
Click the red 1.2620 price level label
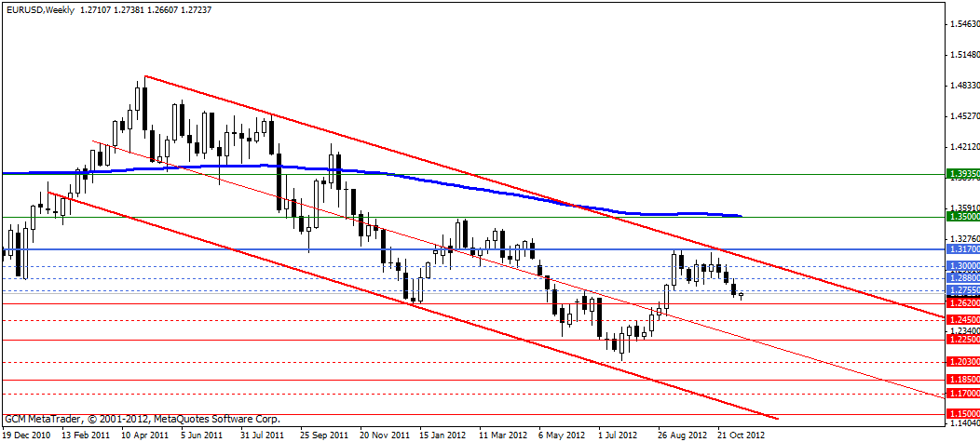tap(964, 302)
